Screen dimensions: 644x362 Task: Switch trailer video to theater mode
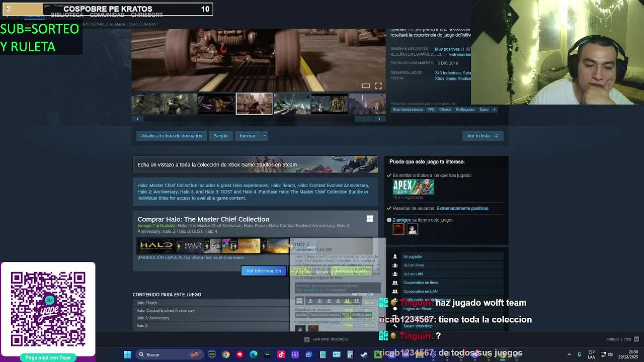coord(366,86)
